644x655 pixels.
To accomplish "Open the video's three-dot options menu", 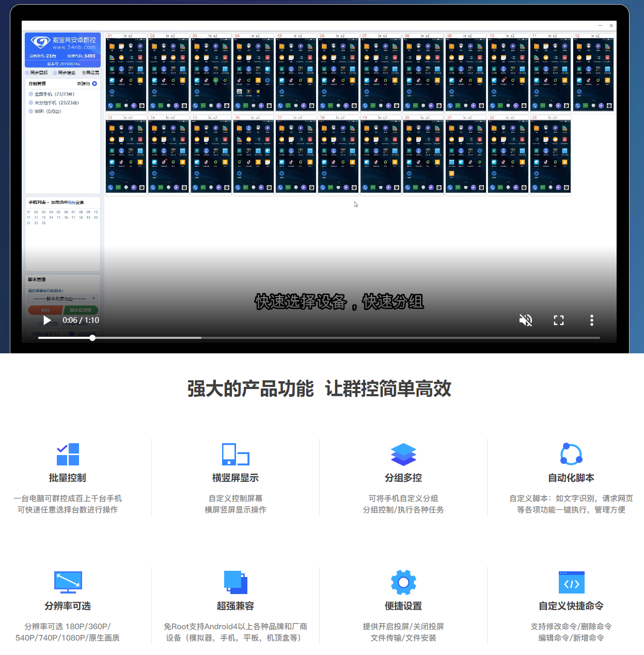I will pos(592,320).
